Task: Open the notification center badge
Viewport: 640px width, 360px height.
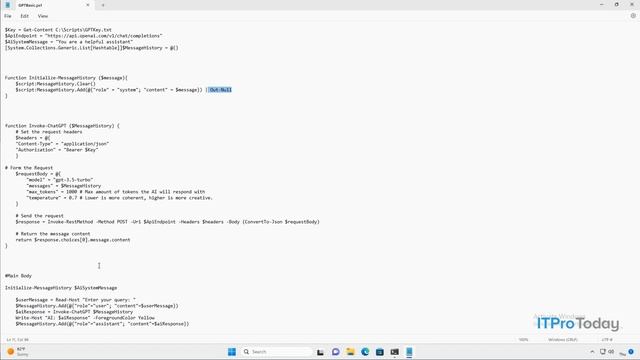Action: (x=631, y=352)
